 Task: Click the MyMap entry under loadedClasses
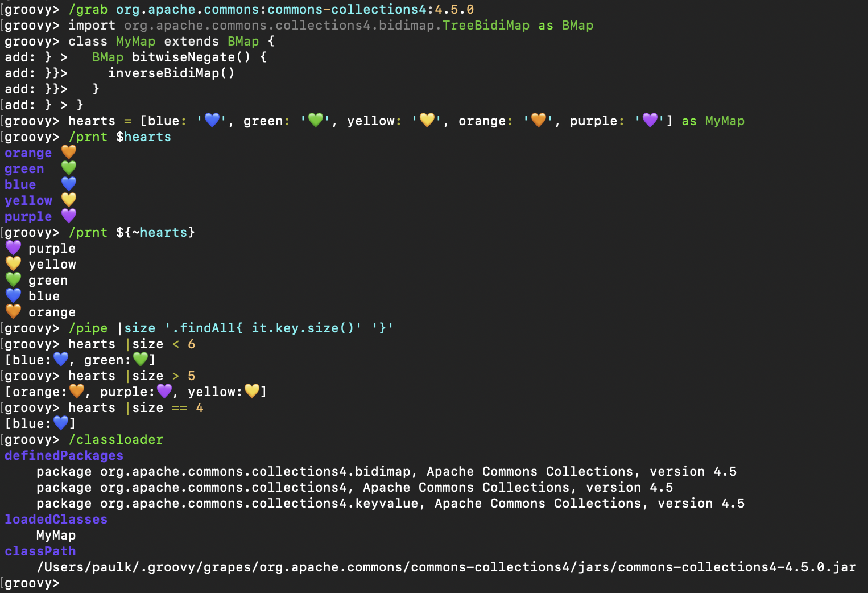pyautogui.click(x=56, y=535)
